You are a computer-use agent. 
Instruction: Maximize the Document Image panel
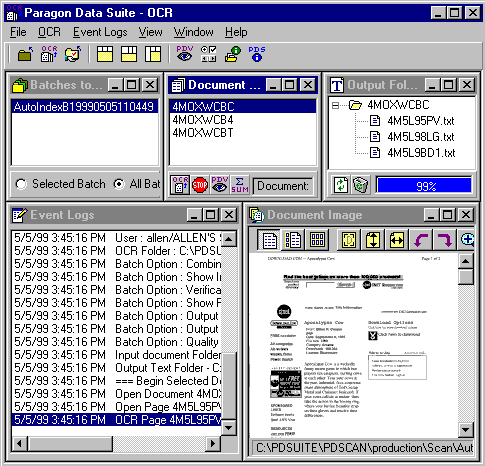coord(447,215)
